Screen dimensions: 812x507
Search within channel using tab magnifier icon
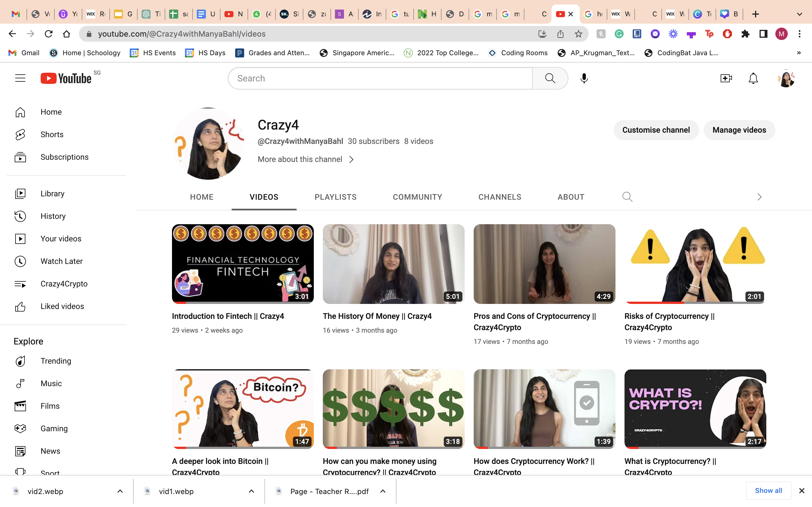[627, 197]
